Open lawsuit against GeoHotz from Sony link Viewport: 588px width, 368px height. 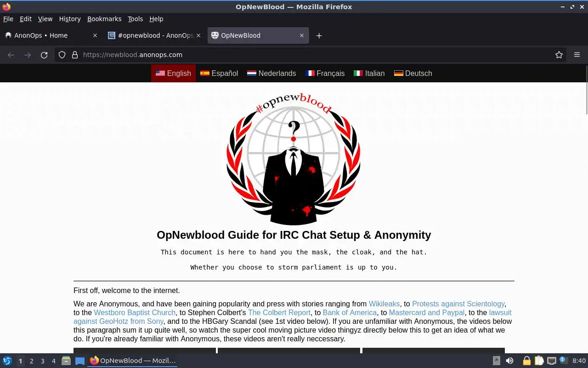119,321
